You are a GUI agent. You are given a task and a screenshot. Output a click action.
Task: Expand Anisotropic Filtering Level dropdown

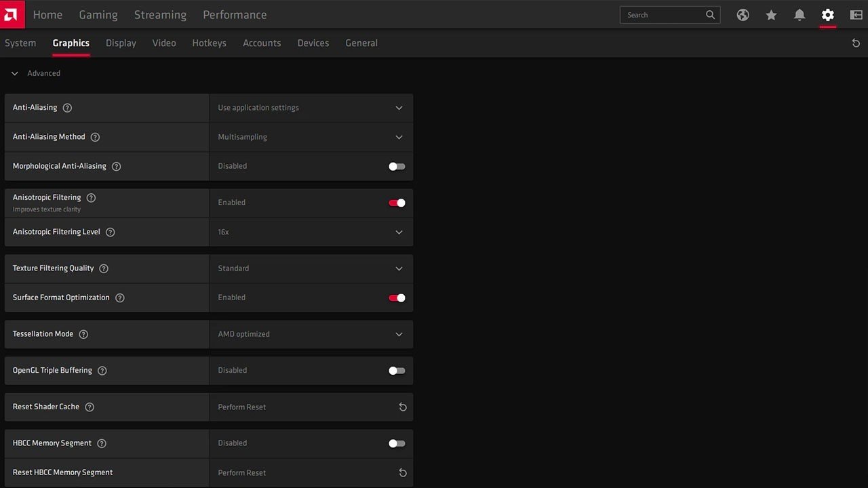coord(311,232)
